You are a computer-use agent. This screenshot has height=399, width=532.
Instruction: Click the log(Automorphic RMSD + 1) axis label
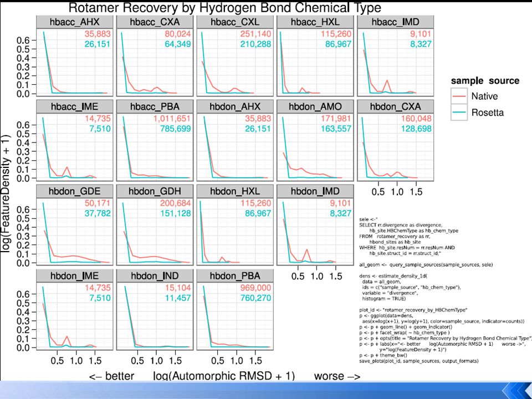[x=224, y=376]
